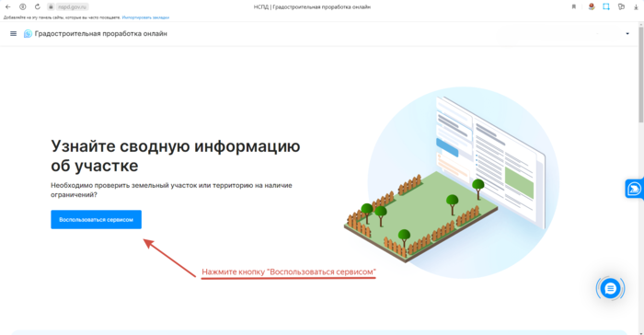Open the feedback icon left of downloads
Screen dimensions: 644x335
pos(621,6)
